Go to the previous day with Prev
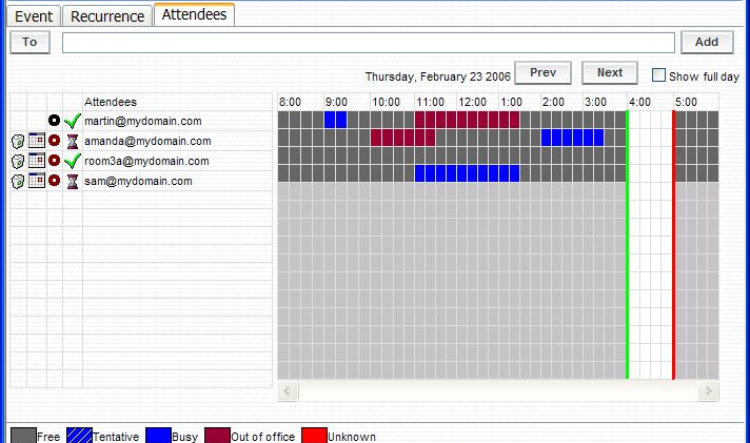The height and width of the screenshot is (443, 750). pyautogui.click(x=543, y=73)
